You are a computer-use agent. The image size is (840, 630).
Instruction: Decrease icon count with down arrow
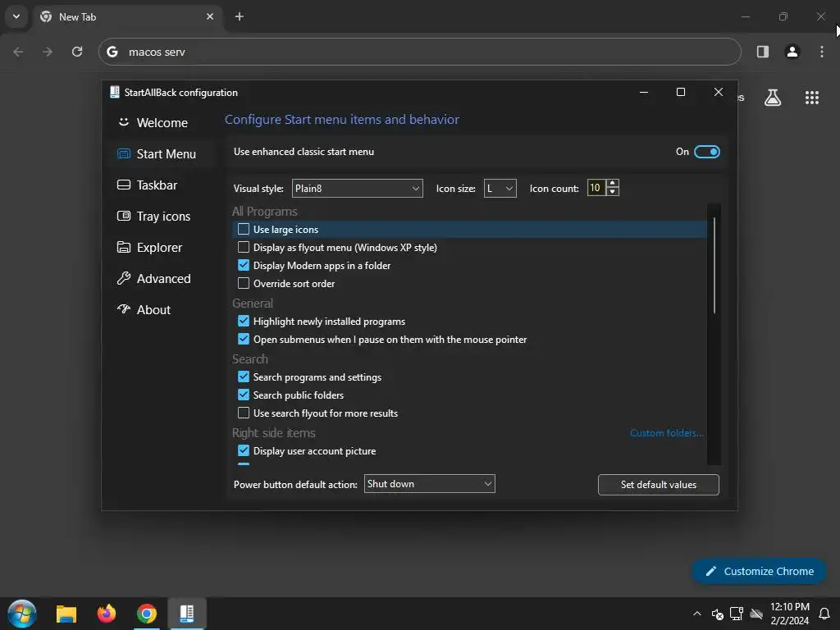click(612, 192)
